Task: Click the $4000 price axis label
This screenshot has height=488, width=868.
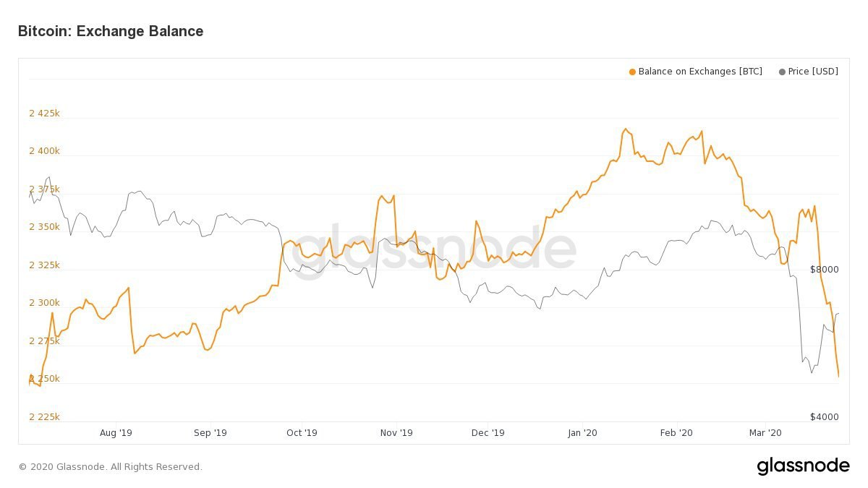Action: (x=824, y=417)
